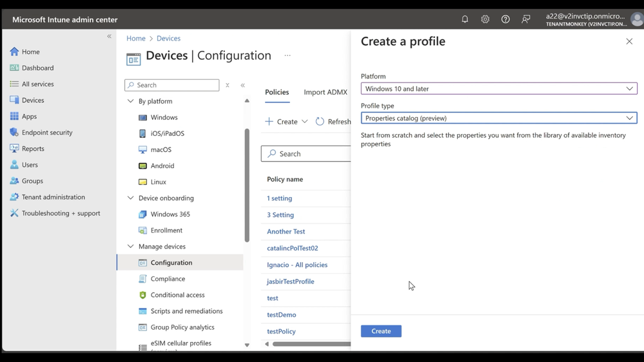Click the macOS monitor icon

click(x=142, y=149)
